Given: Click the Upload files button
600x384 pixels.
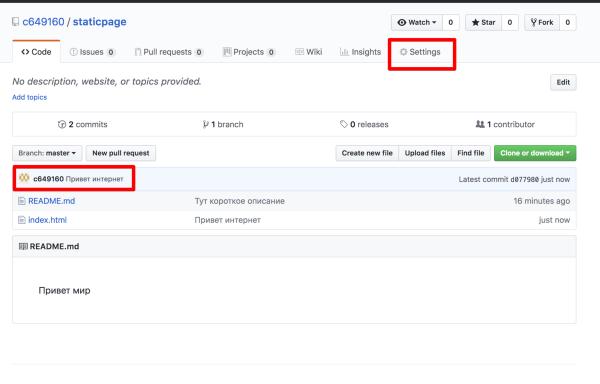Looking at the screenshot, I should point(425,153).
